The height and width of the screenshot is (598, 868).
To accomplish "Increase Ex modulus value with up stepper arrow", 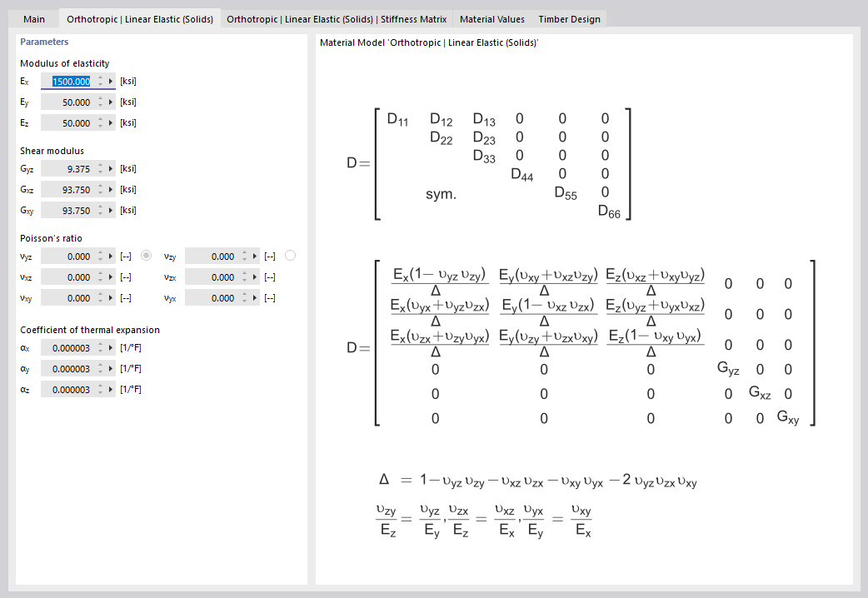I will coord(100,77).
